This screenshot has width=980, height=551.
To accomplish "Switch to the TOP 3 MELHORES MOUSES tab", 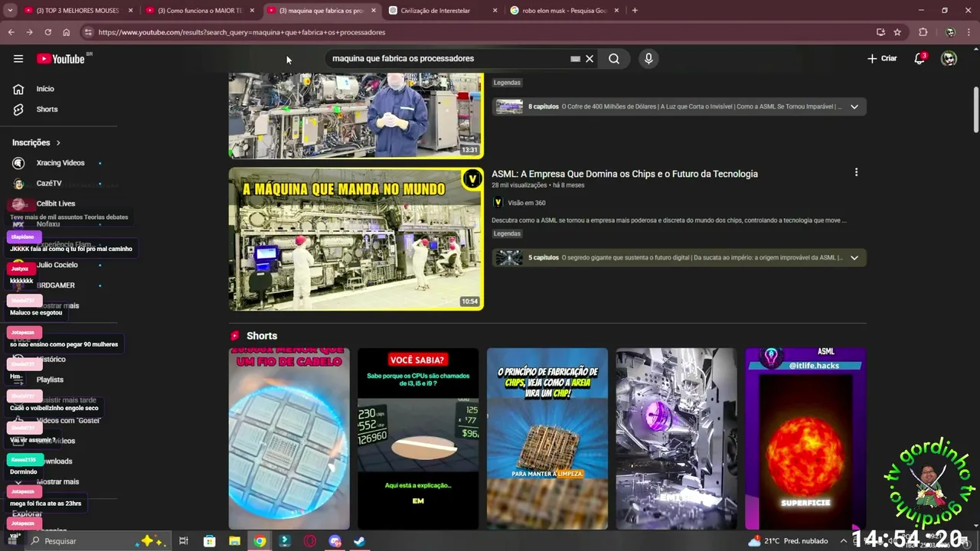I will pyautogui.click(x=80, y=11).
